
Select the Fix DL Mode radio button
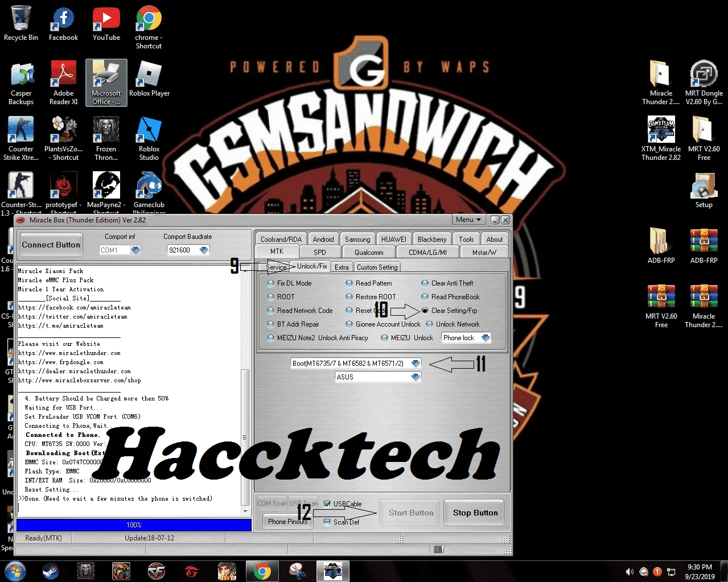271,283
